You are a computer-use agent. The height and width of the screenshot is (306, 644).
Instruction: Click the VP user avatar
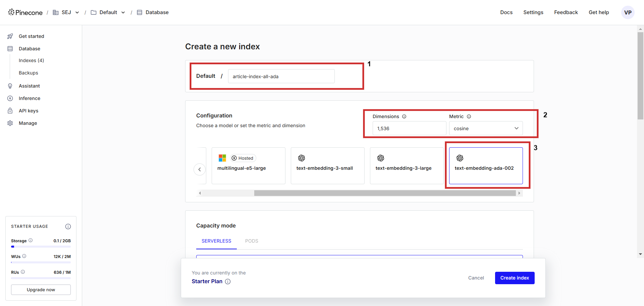[628, 12]
